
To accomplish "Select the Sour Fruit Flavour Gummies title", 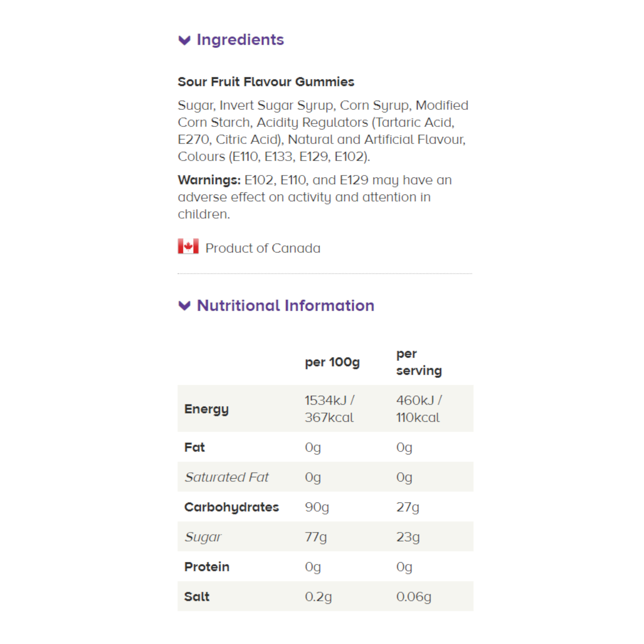I will coord(266,82).
